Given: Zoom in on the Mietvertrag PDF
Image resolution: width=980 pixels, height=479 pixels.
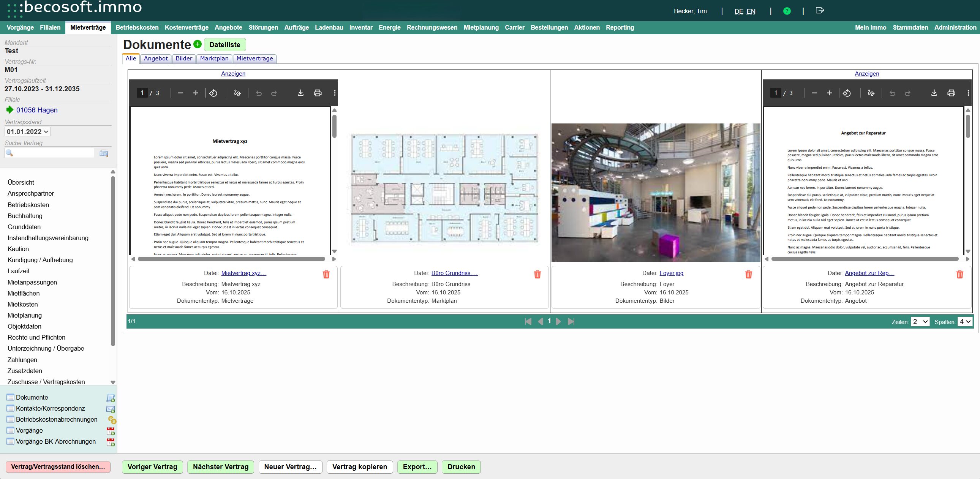Looking at the screenshot, I should 196,93.
